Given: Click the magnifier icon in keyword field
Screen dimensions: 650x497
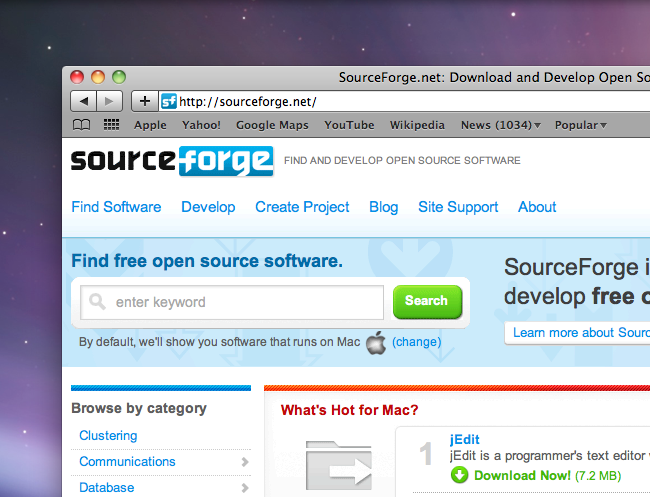Looking at the screenshot, I should (x=97, y=301).
